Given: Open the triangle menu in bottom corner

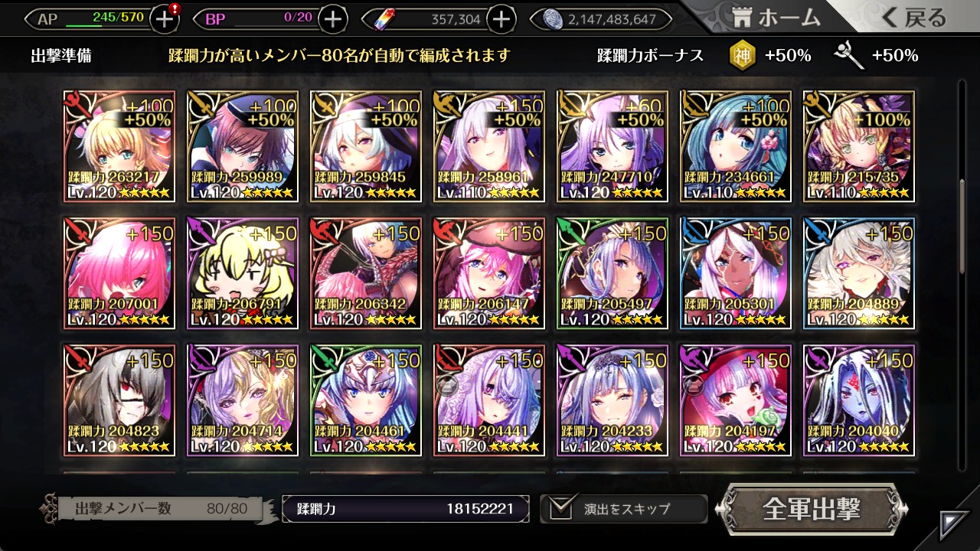Looking at the screenshot, I should (x=955, y=526).
